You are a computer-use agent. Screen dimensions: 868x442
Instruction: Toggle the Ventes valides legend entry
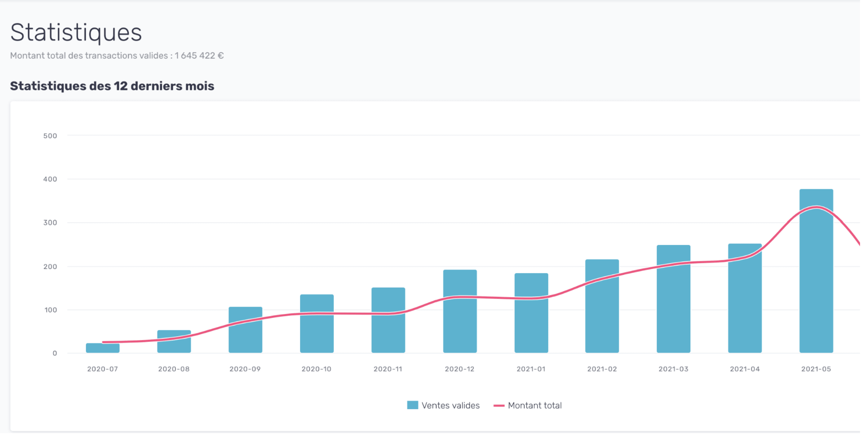tap(450, 405)
